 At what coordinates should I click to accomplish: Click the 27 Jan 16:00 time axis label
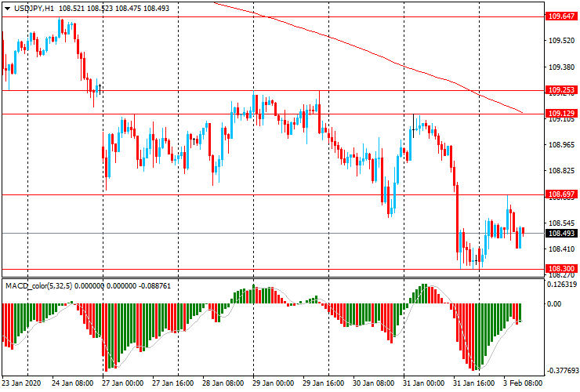pyautogui.click(x=172, y=383)
